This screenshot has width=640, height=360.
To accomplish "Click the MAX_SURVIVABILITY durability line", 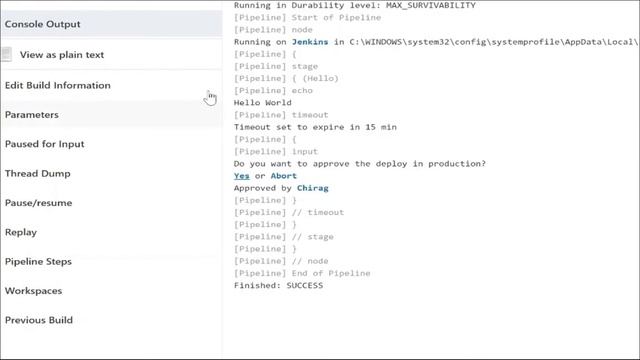I will [355, 5].
